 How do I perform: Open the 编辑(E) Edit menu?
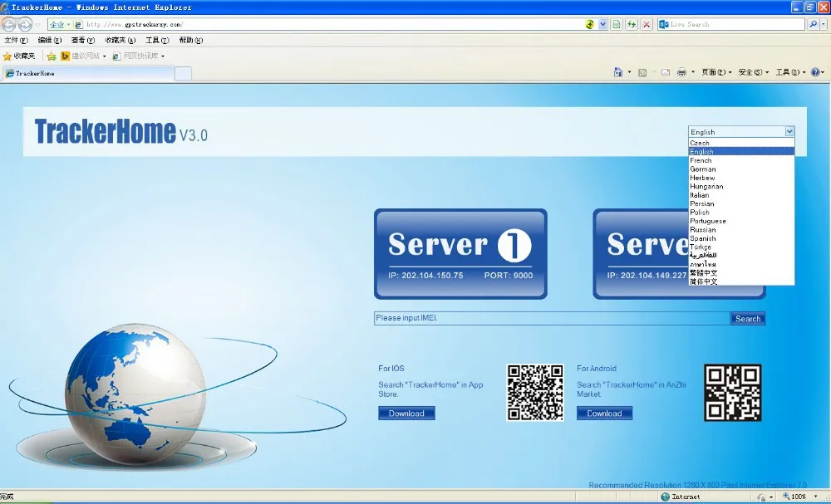50,40
